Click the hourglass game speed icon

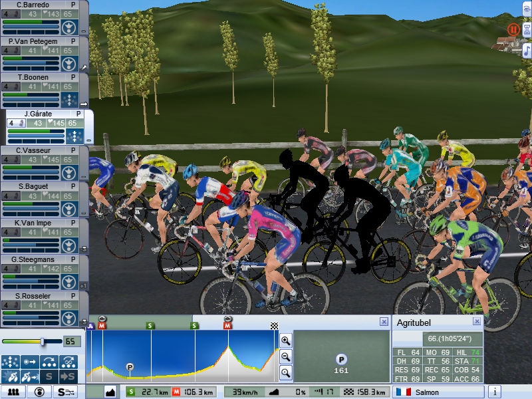527,29
